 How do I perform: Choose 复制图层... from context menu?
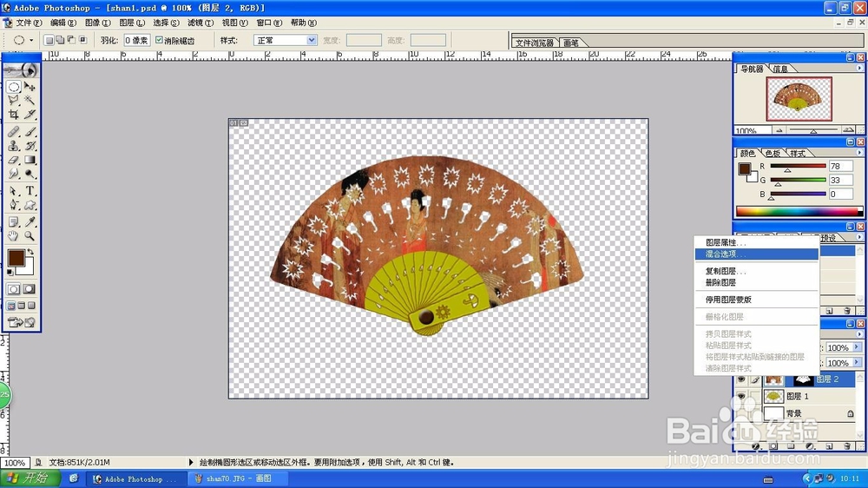tap(756, 271)
